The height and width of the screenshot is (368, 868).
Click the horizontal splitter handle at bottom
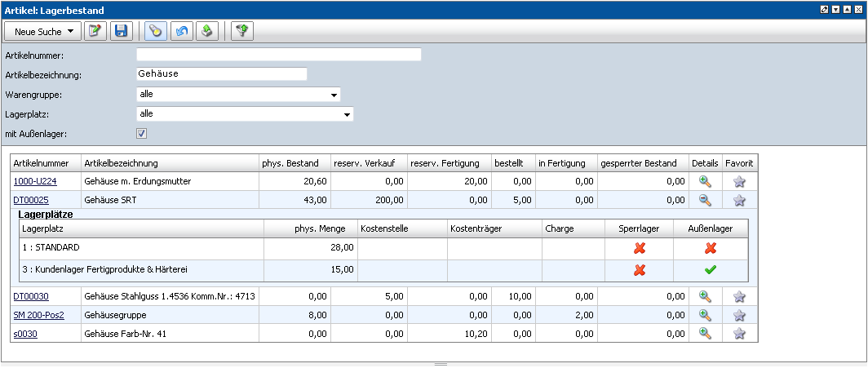(440, 364)
